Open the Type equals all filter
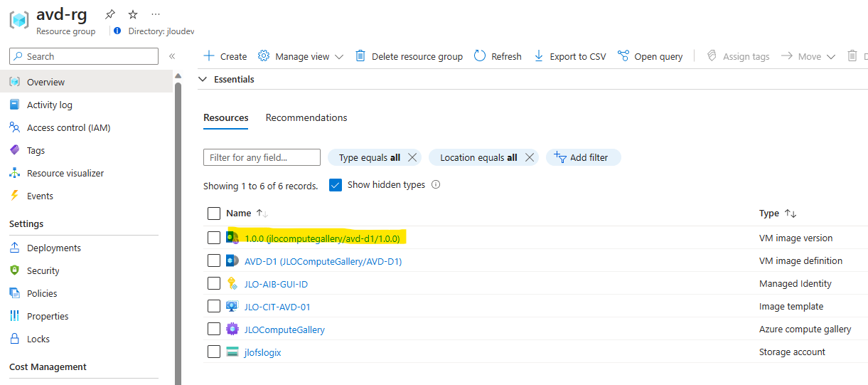Image resolution: width=868 pixels, height=385 pixels. [x=369, y=157]
